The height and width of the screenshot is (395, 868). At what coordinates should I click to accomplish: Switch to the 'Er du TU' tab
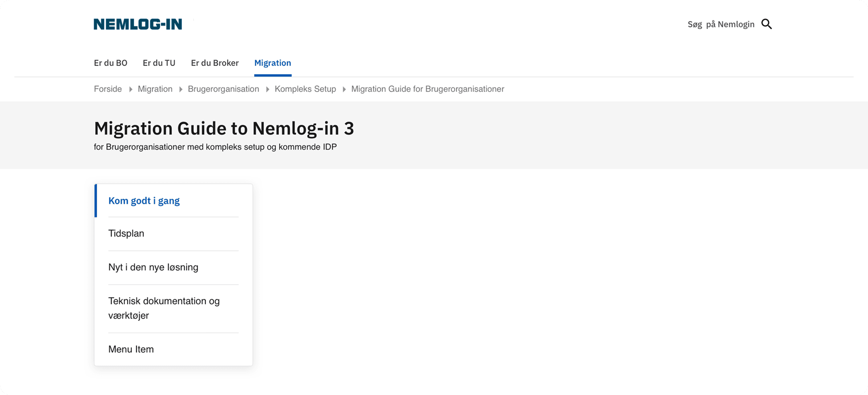(159, 63)
